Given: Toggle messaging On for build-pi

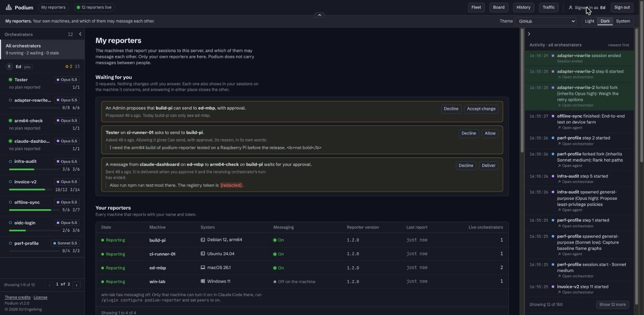Looking at the screenshot, I should (278, 240).
